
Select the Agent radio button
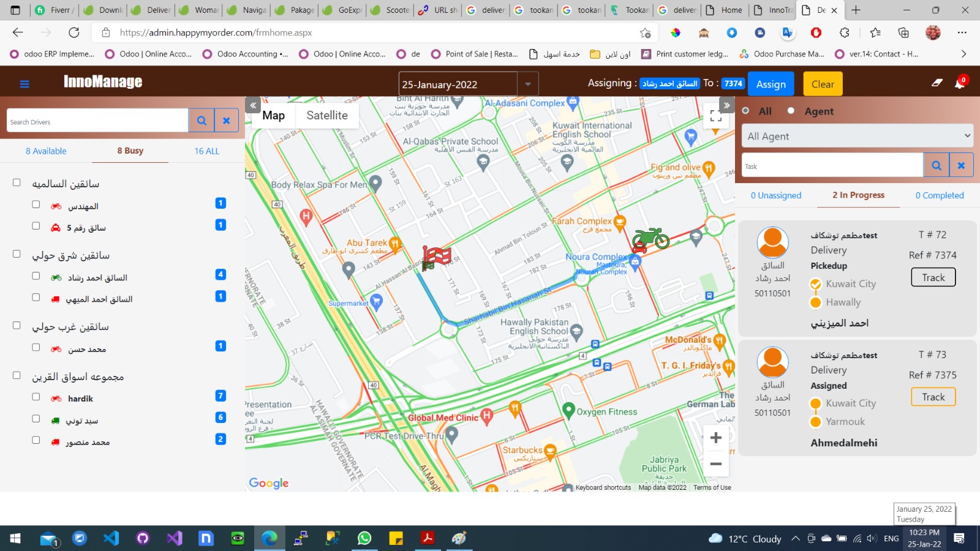(x=790, y=111)
